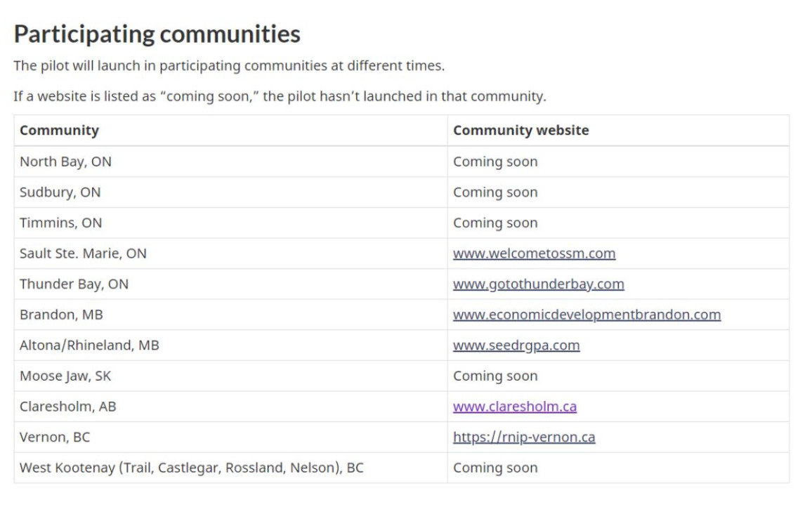Click the Brandon, MB community cell
This screenshot has width=812, height=507.
pyautogui.click(x=61, y=315)
